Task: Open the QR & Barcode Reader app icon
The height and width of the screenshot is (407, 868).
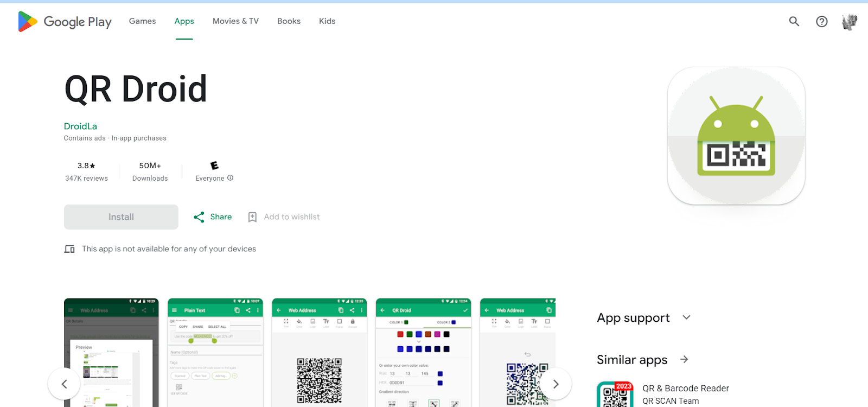Action: [615, 395]
